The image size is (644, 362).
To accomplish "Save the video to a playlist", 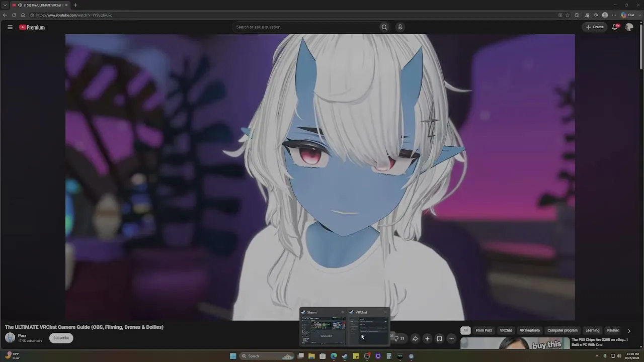I will coord(439,338).
